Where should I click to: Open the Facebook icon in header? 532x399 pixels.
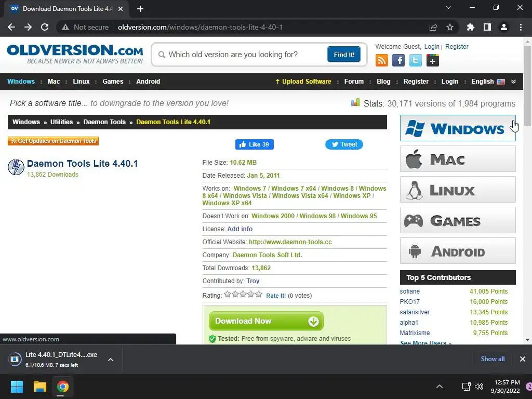(x=398, y=60)
